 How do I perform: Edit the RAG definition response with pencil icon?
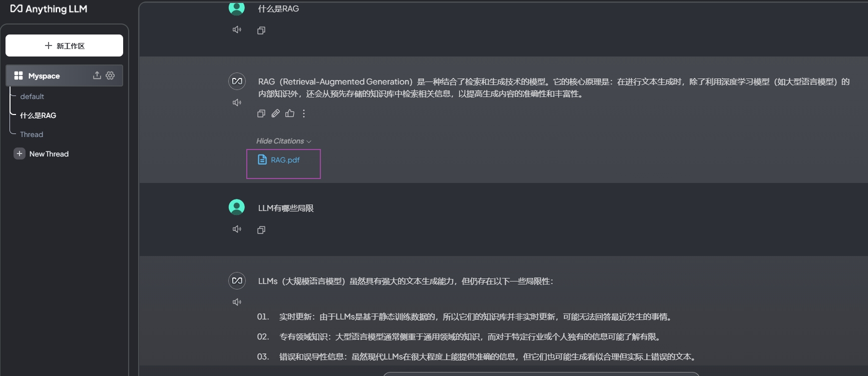point(275,113)
